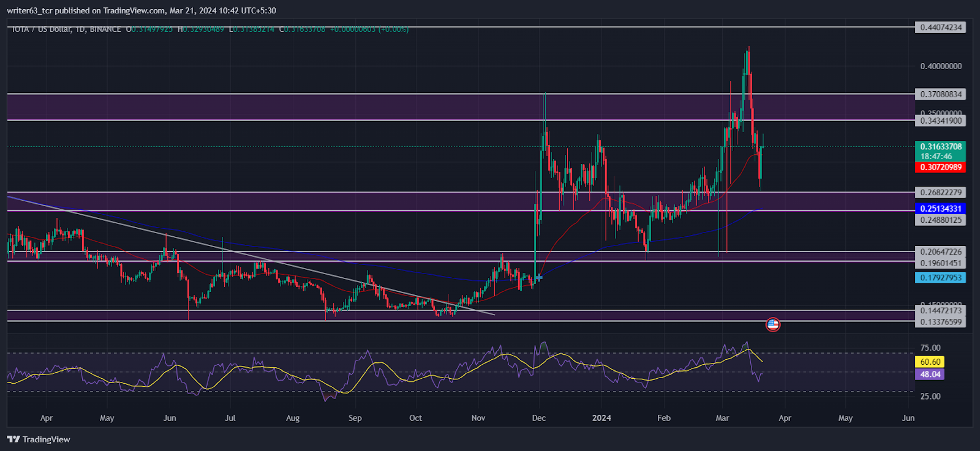Click the RSI 75.00 axis level

(x=930, y=348)
